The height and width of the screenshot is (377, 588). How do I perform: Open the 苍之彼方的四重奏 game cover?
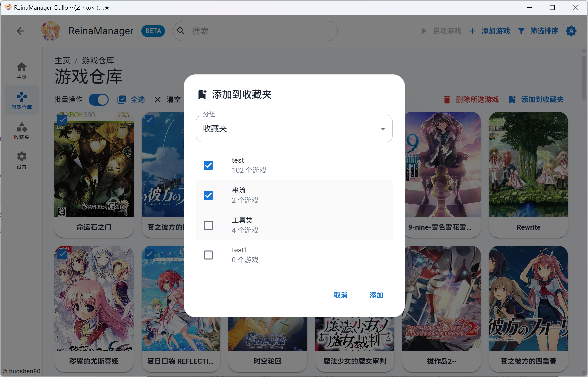pyautogui.click(x=529, y=298)
